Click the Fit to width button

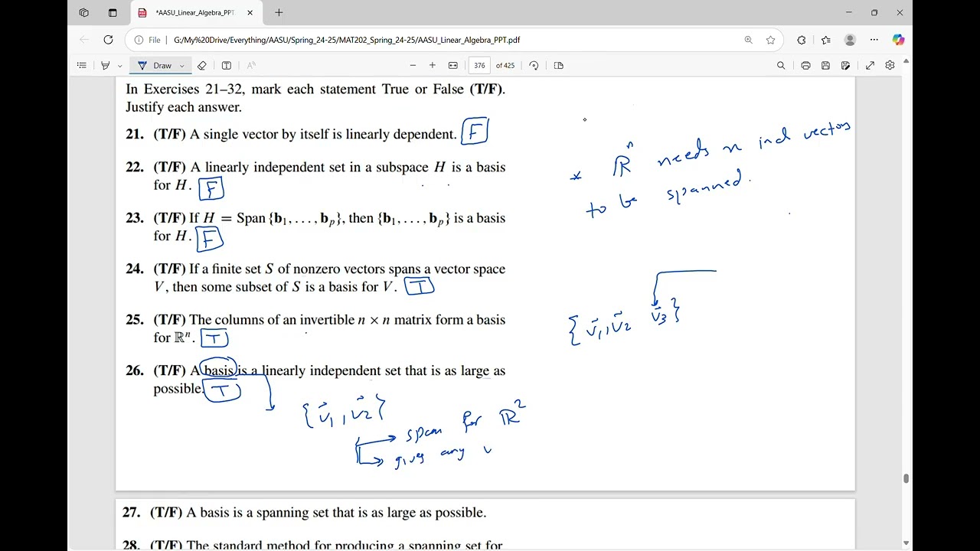point(453,66)
